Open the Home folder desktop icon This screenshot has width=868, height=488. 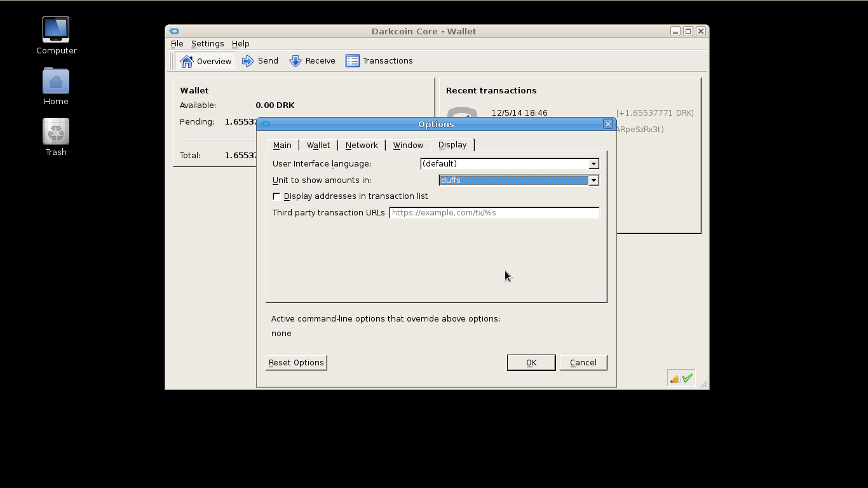(x=56, y=86)
